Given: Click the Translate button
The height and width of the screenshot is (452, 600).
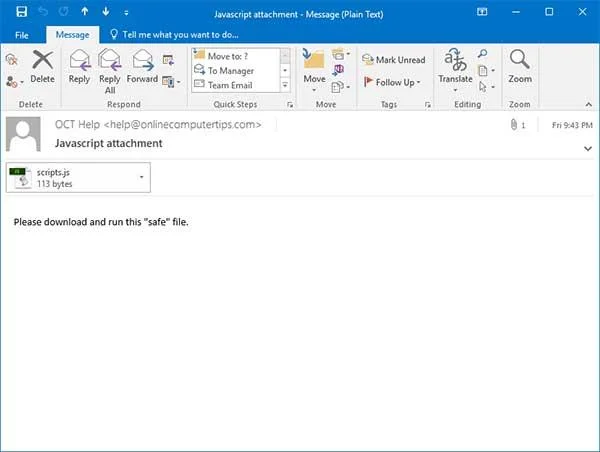Looking at the screenshot, I should (455, 71).
